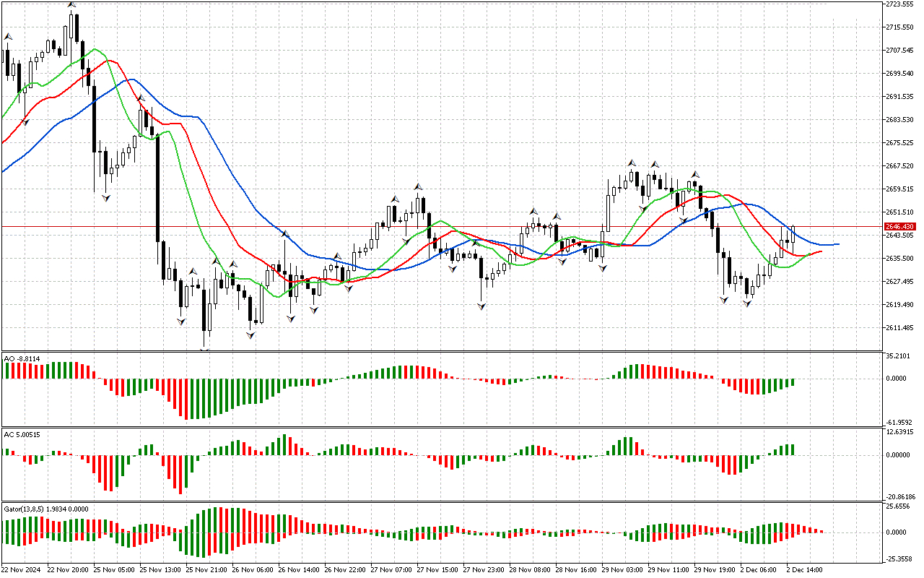
Task: Select the 29 Nov 03:00 time label
Action: tap(622, 570)
